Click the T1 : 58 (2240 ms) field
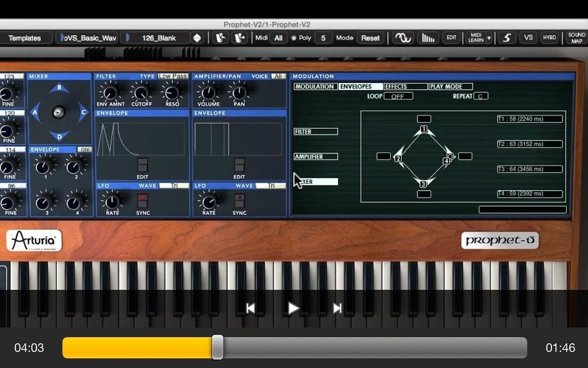 530,119
